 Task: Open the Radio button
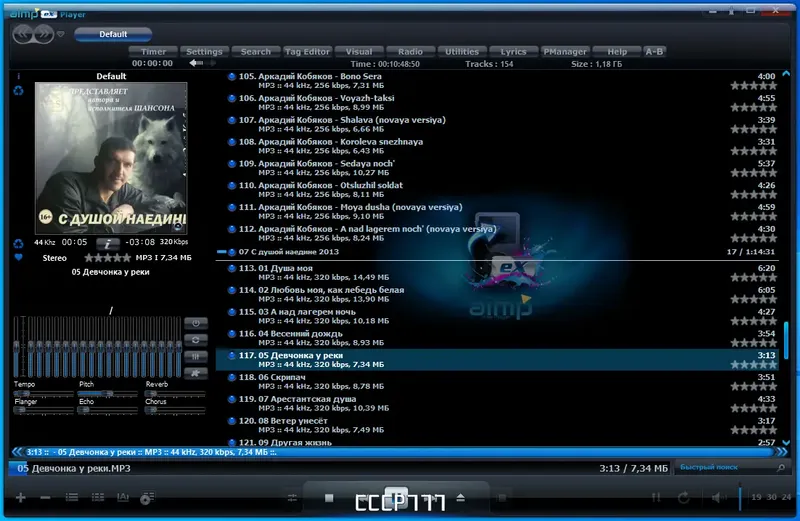(x=410, y=52)
